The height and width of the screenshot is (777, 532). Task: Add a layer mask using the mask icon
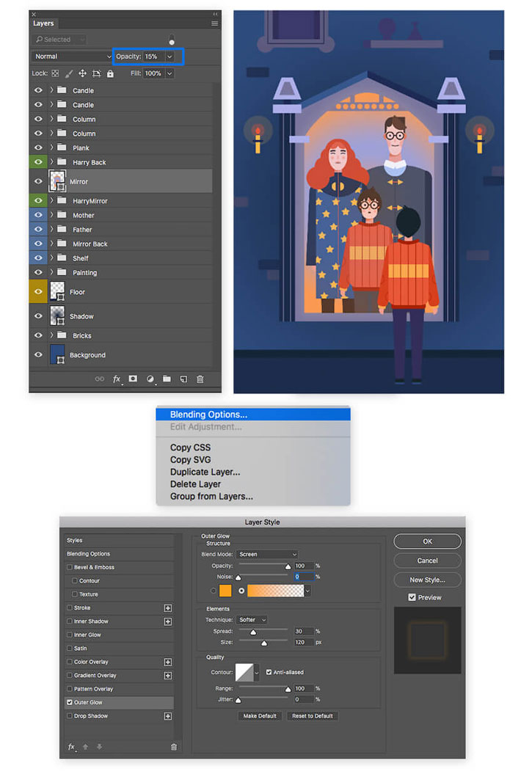coord(133,379)
